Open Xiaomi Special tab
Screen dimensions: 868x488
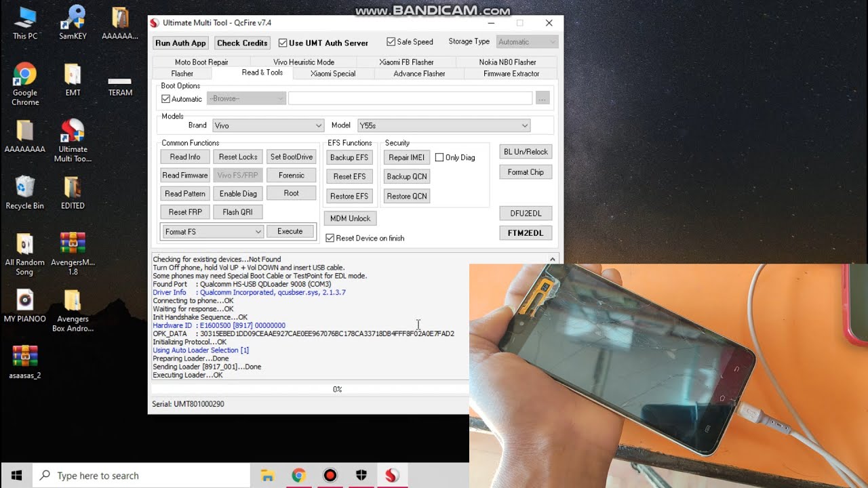pyautogui.click(x=333, y=73)
